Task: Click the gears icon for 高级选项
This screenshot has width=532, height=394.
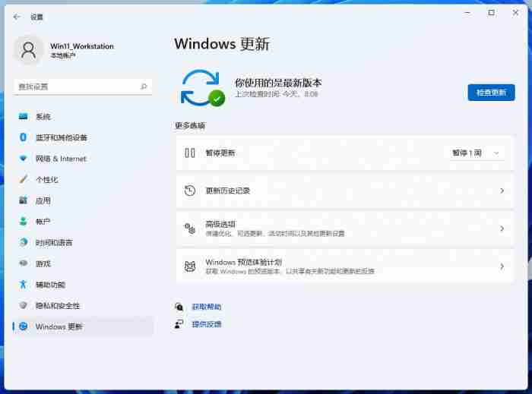Action: (x=190, y=229)
